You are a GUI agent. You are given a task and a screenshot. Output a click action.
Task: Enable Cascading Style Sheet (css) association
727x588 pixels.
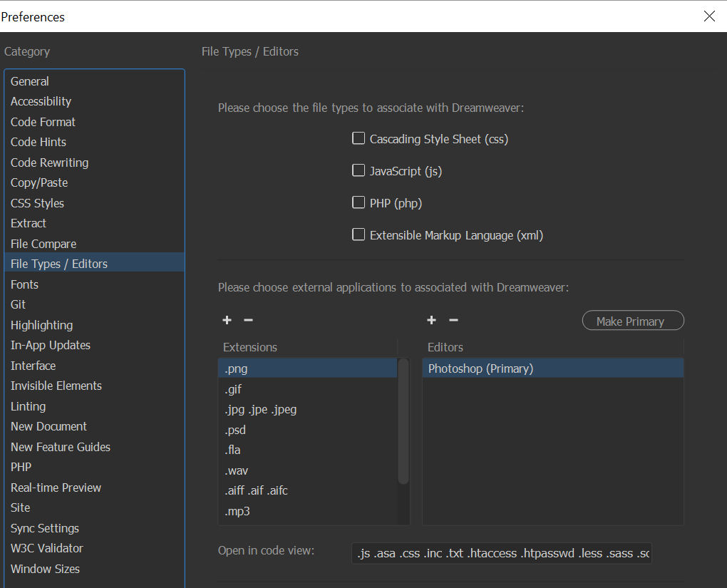359,138
